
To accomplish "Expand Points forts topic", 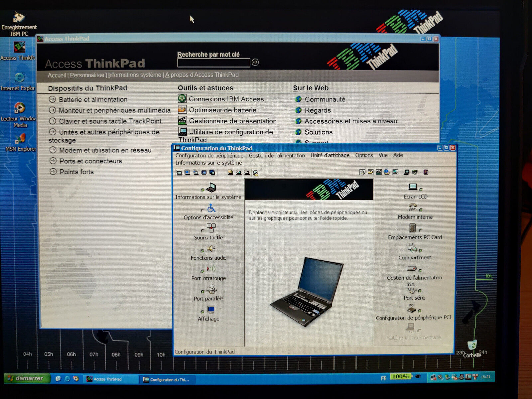I will point(71,172).
